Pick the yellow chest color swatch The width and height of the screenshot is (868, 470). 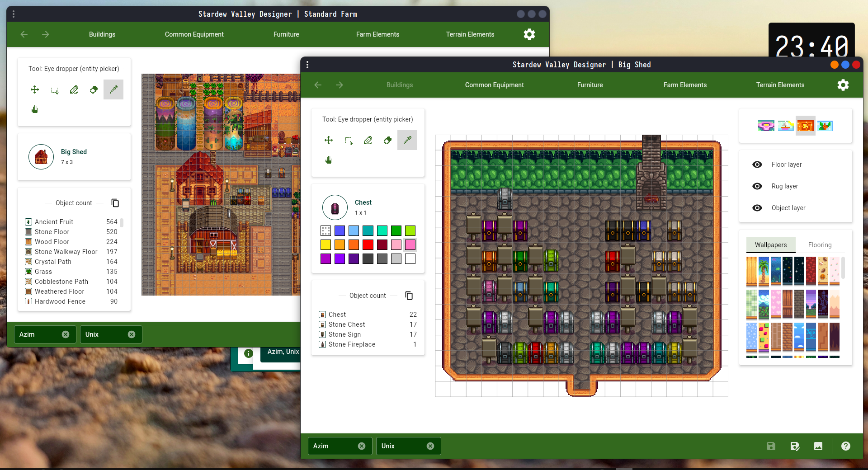click(325, 245)
